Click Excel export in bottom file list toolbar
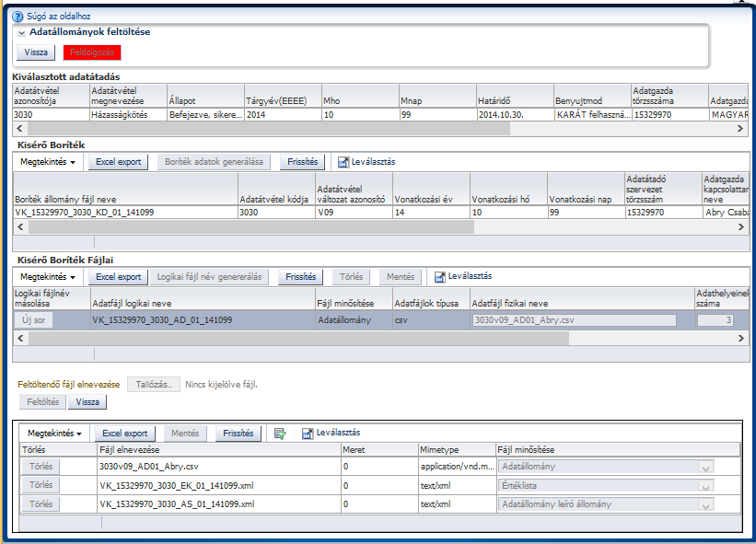The image size is (756, 544). (x=125, y=434)
